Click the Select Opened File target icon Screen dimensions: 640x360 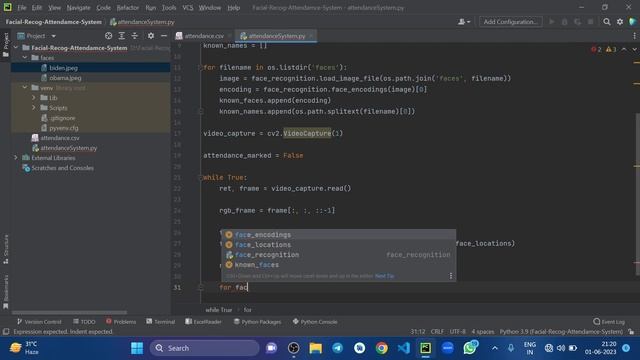coord(108,36)
